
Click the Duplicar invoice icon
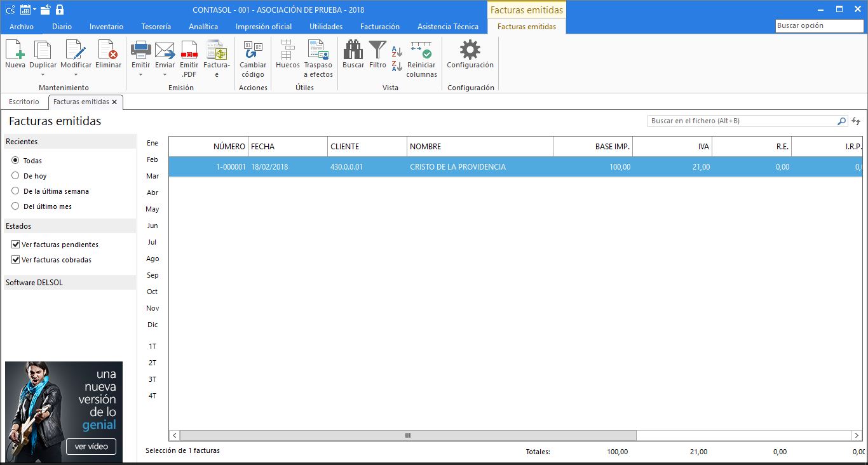43,50
